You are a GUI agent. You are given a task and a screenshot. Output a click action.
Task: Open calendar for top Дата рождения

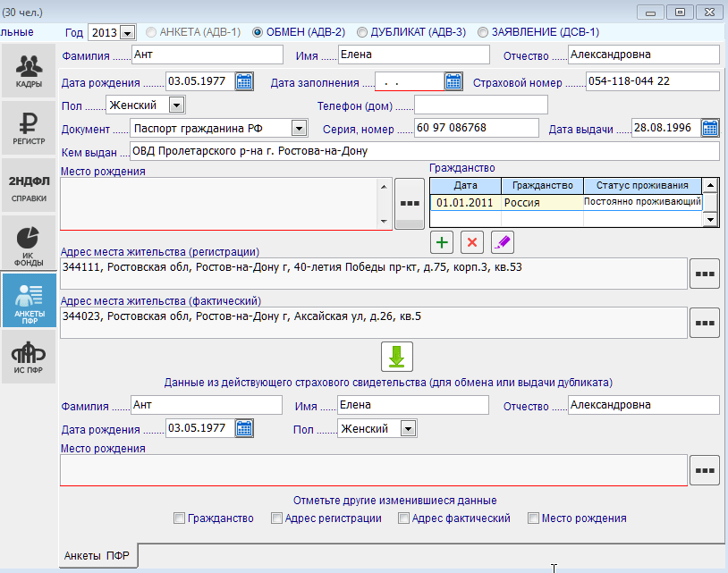(244, 81)
